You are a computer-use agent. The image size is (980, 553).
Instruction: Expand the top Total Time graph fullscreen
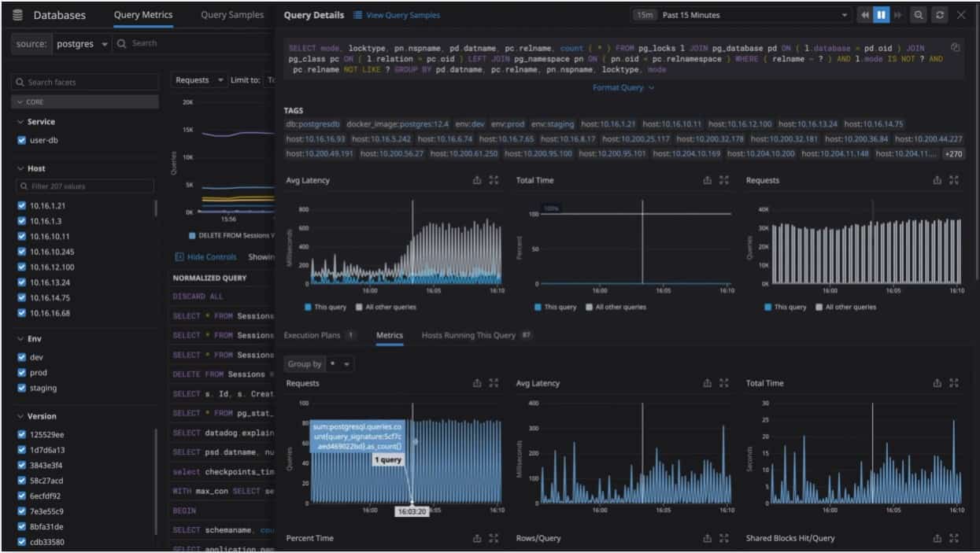[x=724, y=180]
